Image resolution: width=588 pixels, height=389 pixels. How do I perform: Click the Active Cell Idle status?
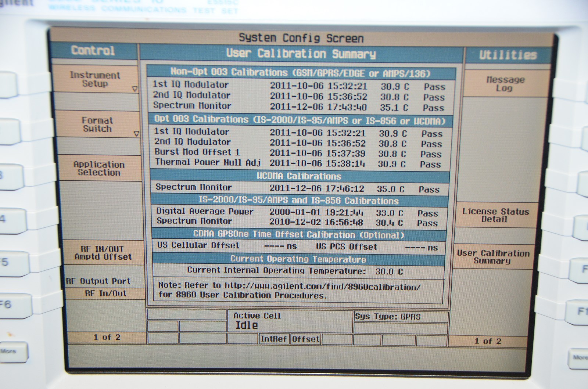click(x=257, y=321)
